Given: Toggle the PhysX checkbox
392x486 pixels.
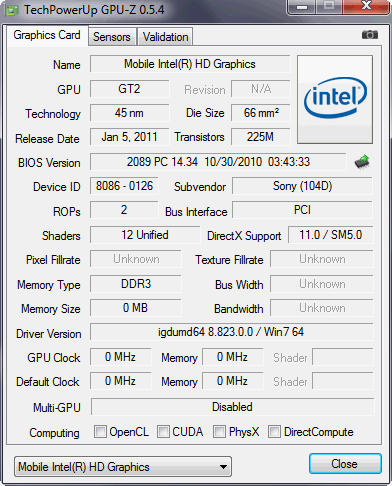Looking at the screenshot, I should [x=219, y=431].
